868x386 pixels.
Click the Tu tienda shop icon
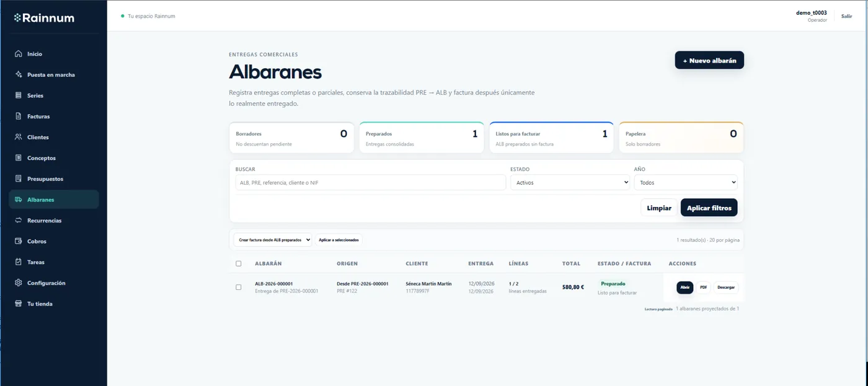coord(19,304)
